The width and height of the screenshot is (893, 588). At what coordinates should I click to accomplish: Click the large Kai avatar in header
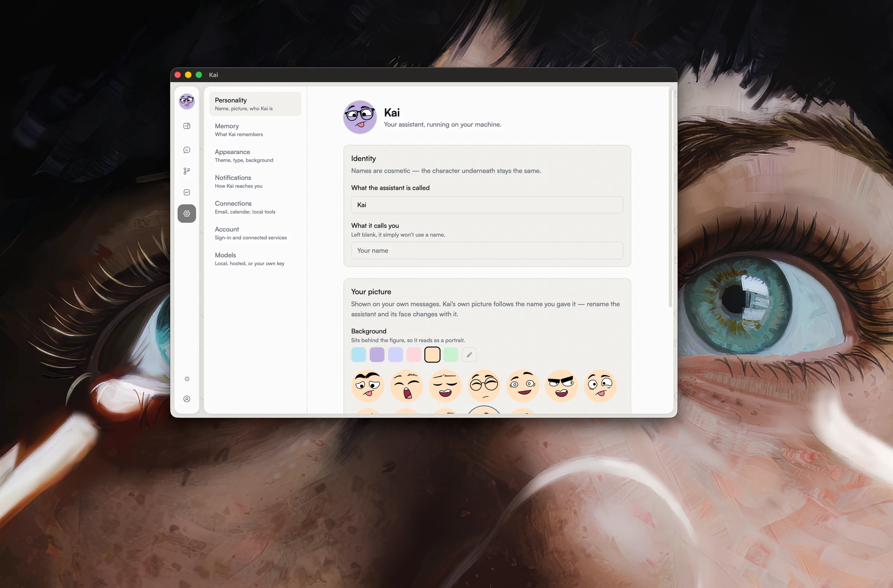[x=360, y=117]
